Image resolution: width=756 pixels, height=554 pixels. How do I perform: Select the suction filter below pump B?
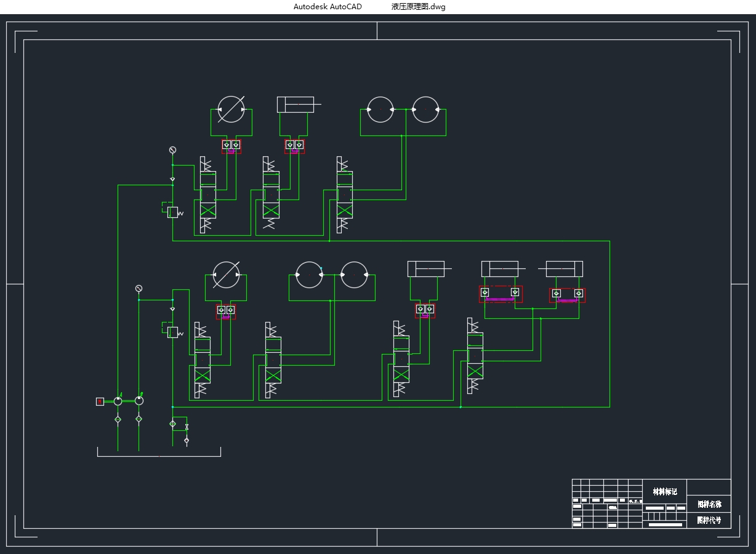tap(139, 419)
